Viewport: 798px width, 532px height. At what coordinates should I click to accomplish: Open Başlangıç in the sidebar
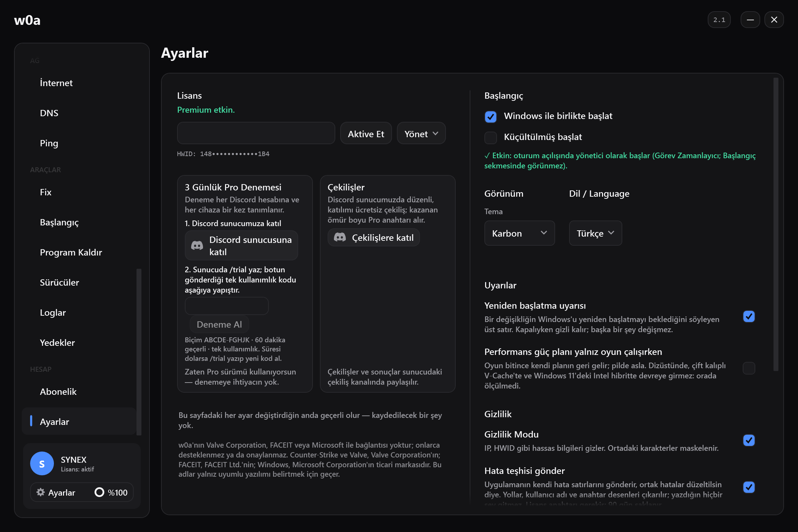point(79,222)
